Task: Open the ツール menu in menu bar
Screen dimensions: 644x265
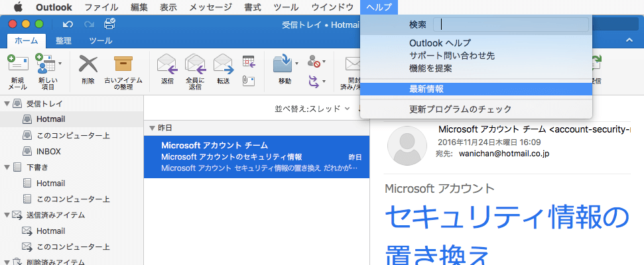Action: pyautogui.click(x=287, y=7)
